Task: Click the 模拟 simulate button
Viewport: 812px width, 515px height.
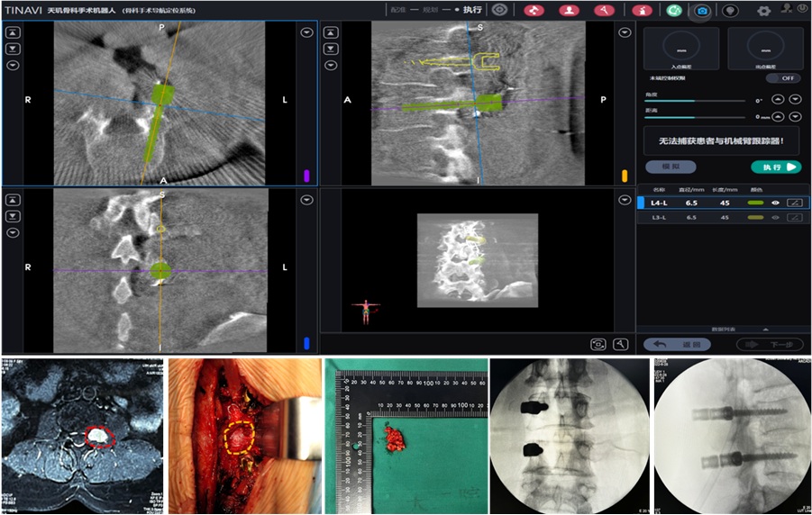Action: click(x=671, y=167)
